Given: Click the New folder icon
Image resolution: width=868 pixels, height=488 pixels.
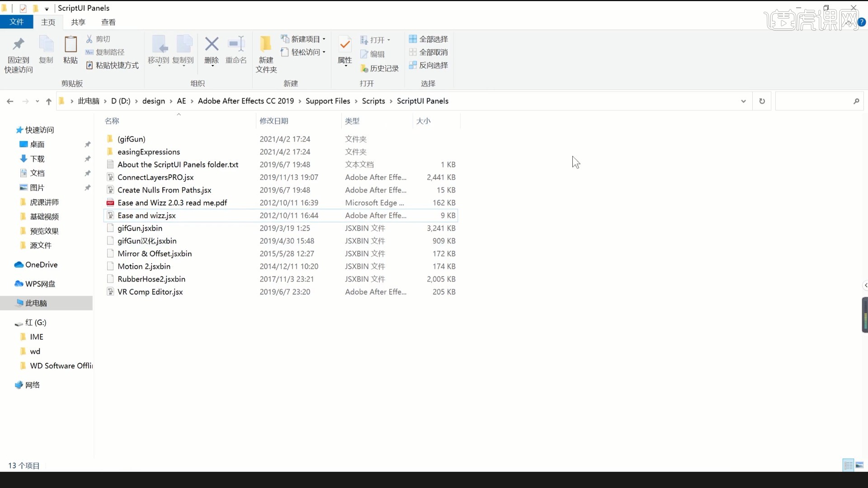Looking at the screenshot, I should [x=266, y=44].
